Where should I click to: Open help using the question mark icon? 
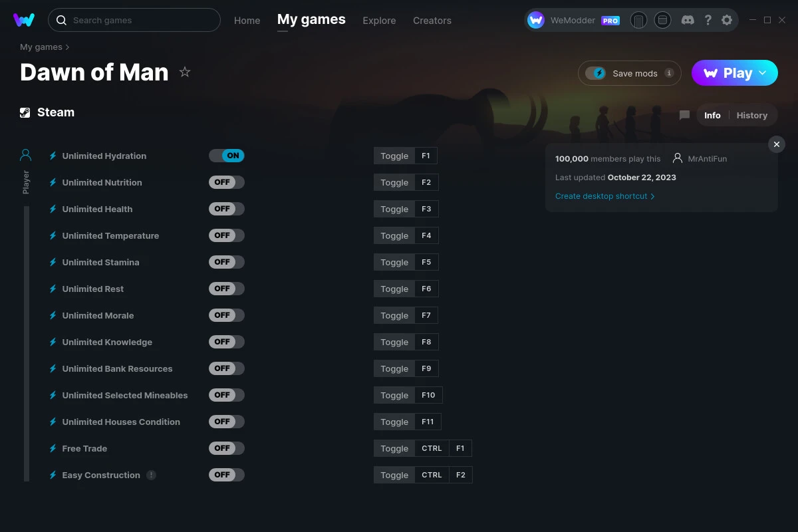[708, 20]
